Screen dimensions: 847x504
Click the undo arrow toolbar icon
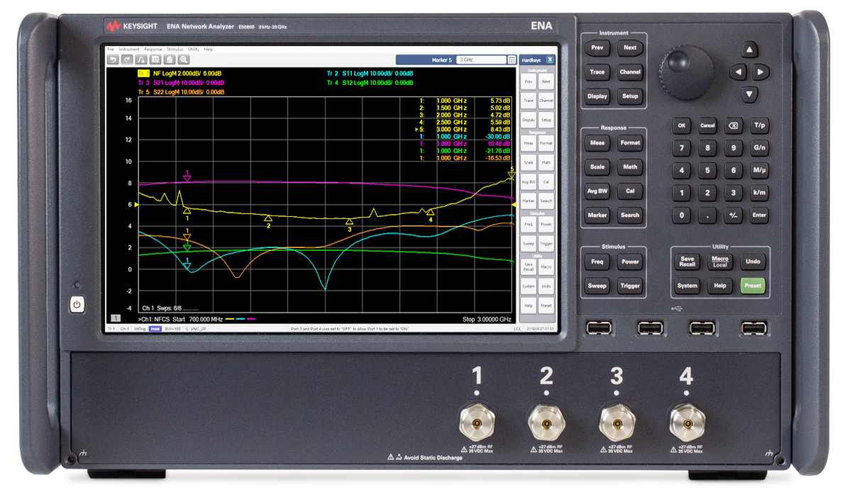click(113, 60)
